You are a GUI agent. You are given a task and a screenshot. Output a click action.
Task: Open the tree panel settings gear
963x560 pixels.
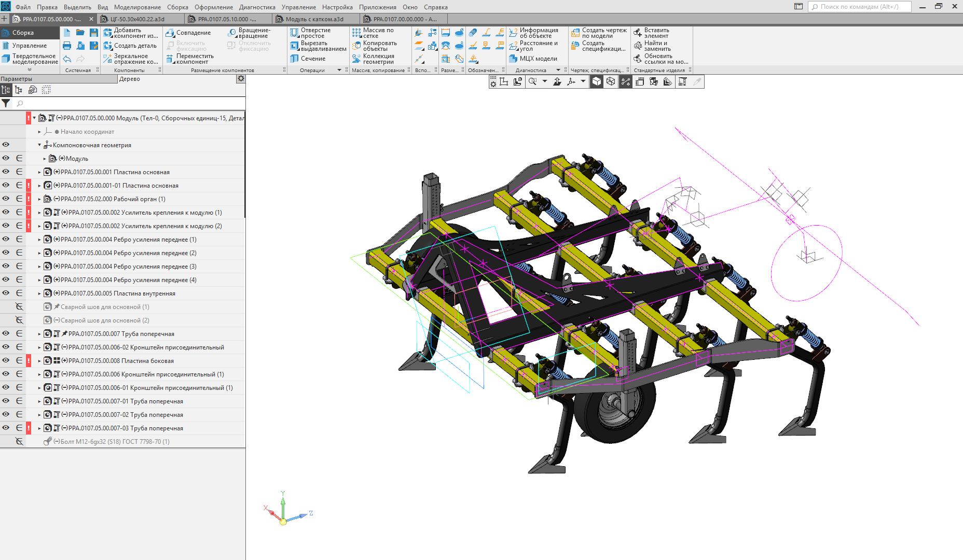pos(240,79)
